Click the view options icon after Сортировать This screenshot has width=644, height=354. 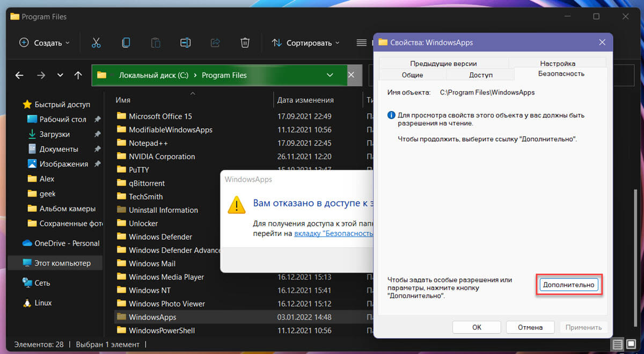[362, 43]
